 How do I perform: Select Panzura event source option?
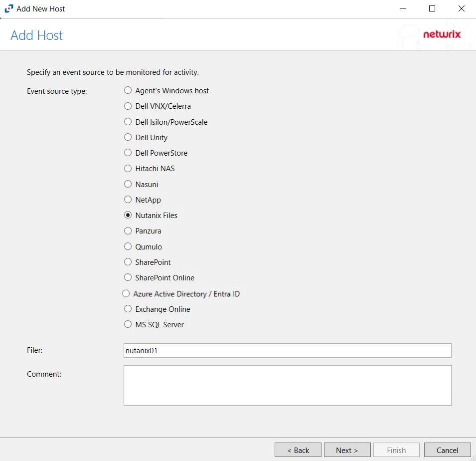click(128, 230)
